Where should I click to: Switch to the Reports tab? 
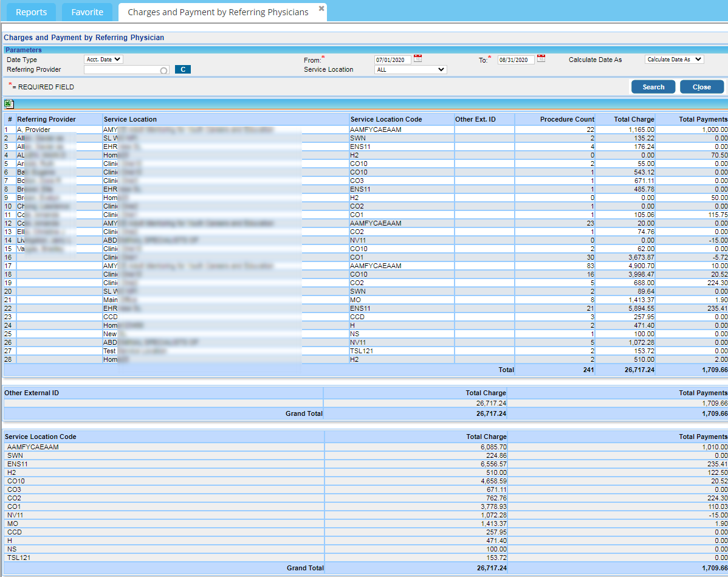(x=31, y=12)
